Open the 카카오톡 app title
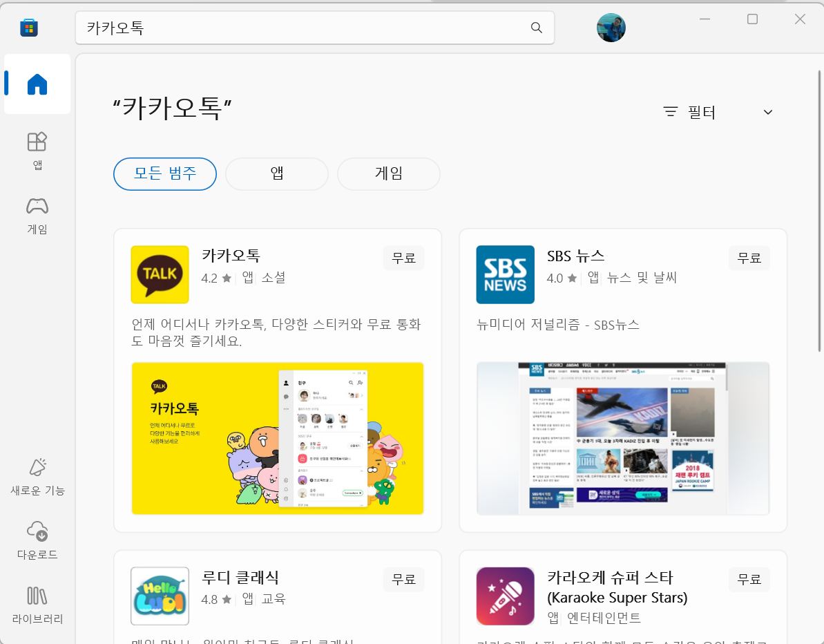824x644 pixels. tap(231, 256)
